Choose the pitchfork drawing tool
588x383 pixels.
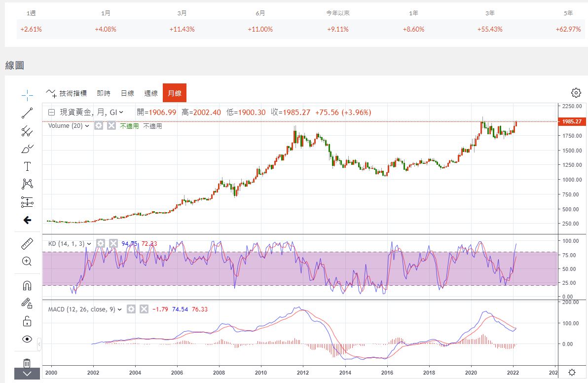[27, 131]
